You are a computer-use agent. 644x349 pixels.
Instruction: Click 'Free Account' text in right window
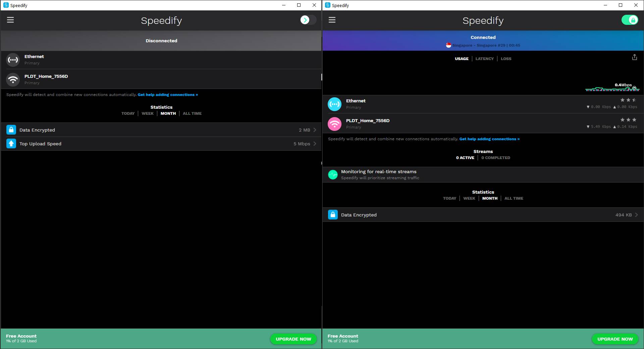(x=343, y=336)
